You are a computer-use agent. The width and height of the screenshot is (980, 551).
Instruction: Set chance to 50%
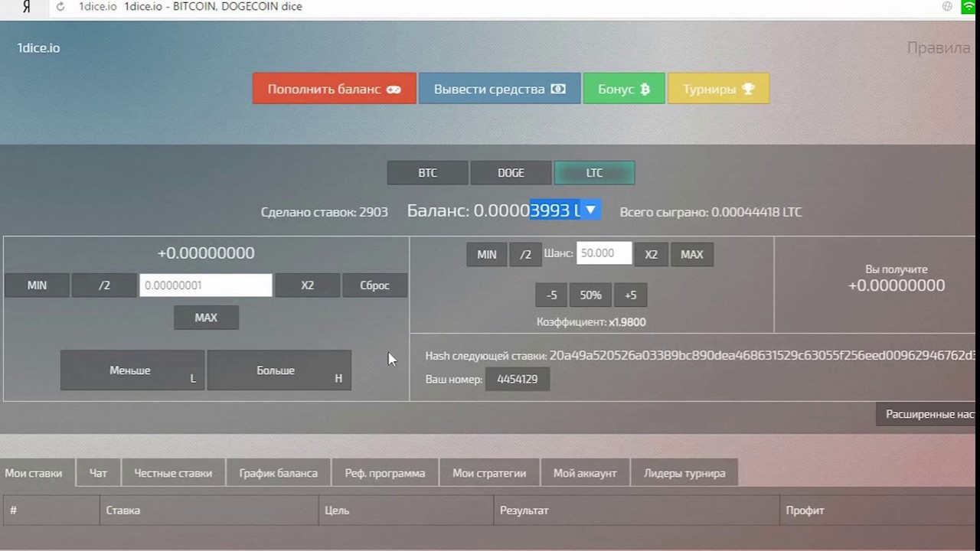(590, 295)
